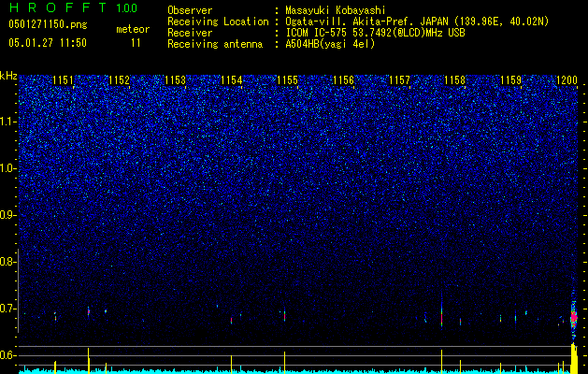588x374 pixels.
Task: Click the 1.0 kHz axis label
Action: click(x=8, y=168)
